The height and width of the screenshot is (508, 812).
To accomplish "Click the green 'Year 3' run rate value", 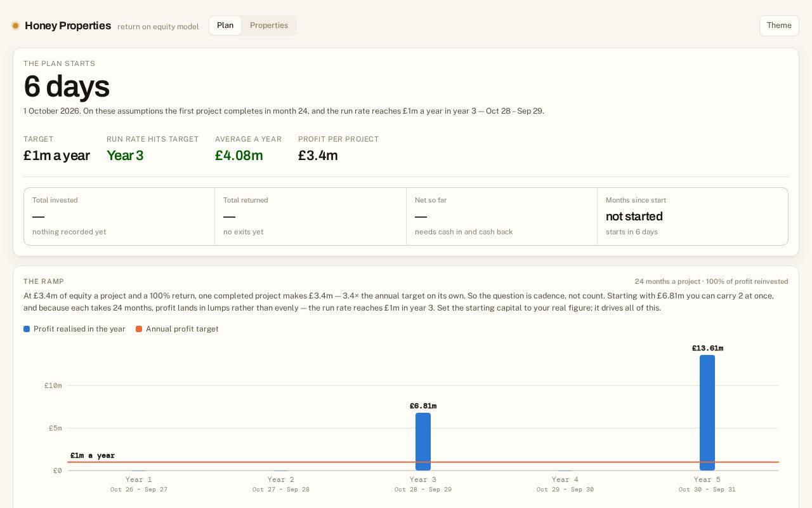I will click(125, 156).
